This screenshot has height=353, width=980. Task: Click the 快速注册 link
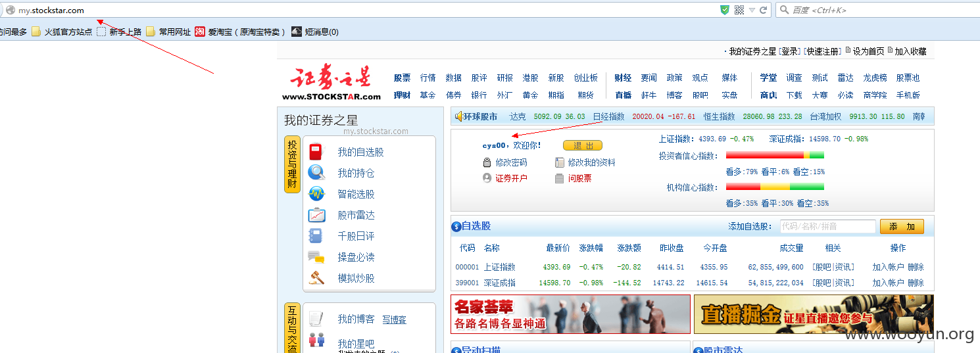[823, 51]
